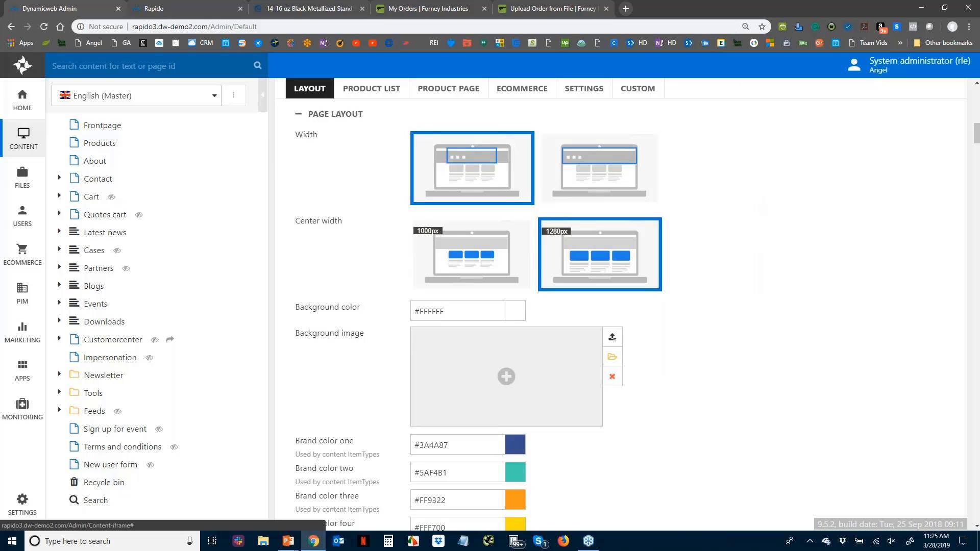Switch to the ECOMMERCE tab
This screenshot has height=551, width=980.
click(522, 88)
